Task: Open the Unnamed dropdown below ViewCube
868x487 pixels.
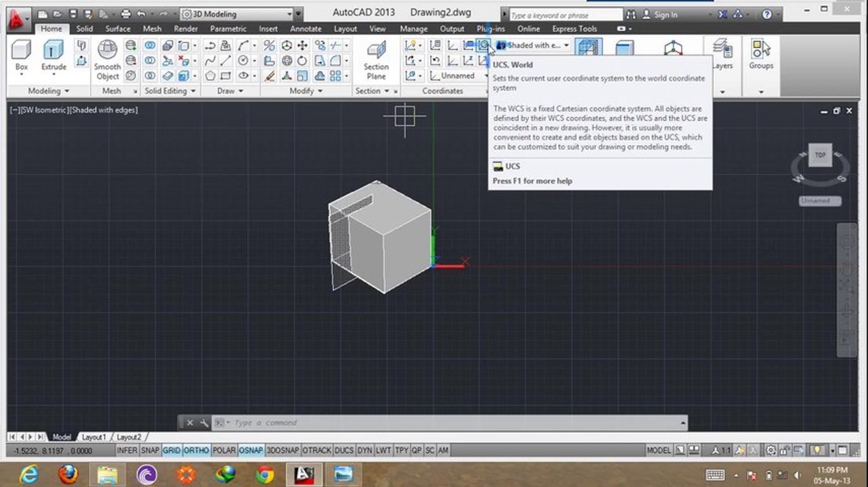Action: pos(820,201)
